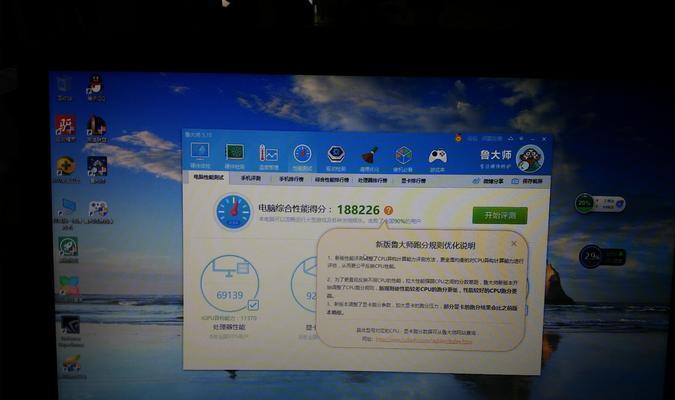Click the 新版鲁大师跑分规则优化说明 popup title

point(425,245)
